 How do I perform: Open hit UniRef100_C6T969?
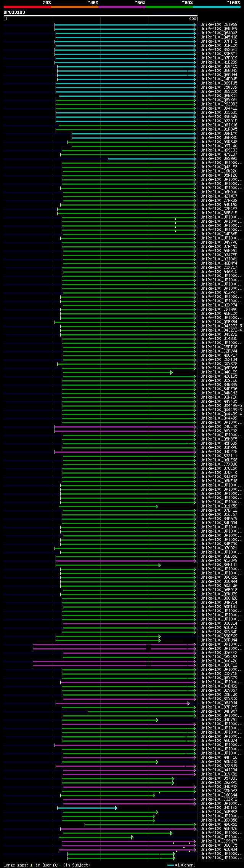[x=219, y=24]
